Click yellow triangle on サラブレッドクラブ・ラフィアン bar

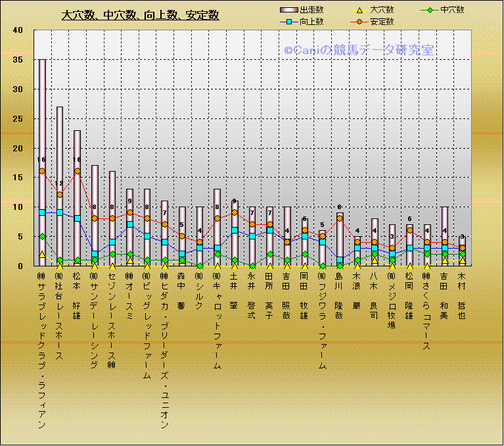point(42,254)
